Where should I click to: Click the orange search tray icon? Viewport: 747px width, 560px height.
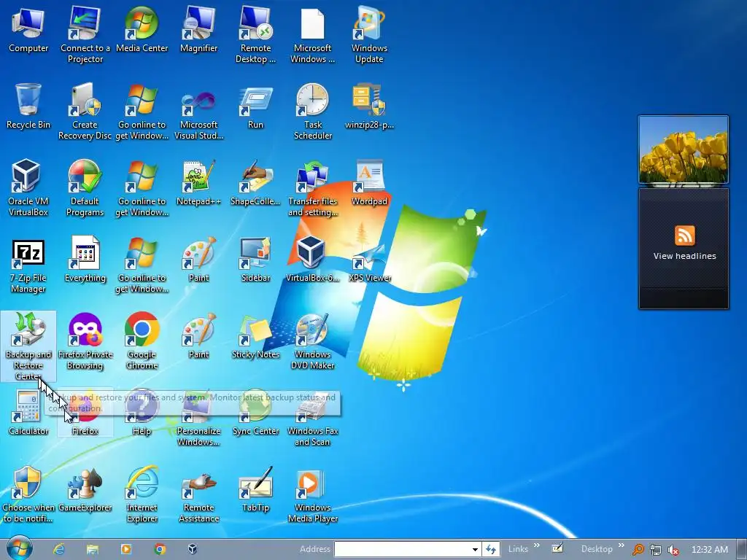point(638,550)
